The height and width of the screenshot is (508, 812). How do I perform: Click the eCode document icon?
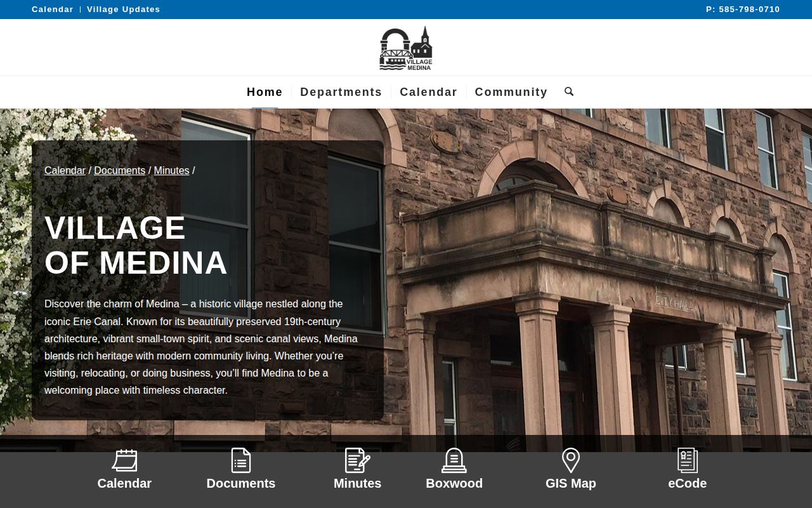688,460
